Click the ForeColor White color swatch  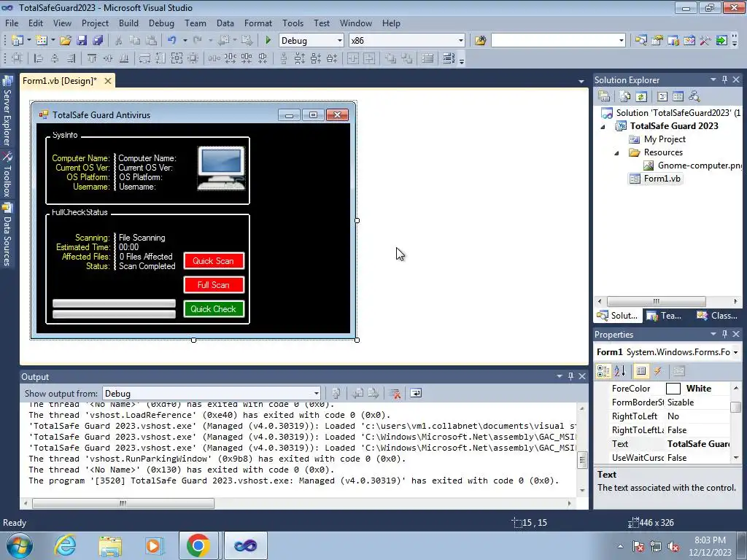click(x=673, y=389)
